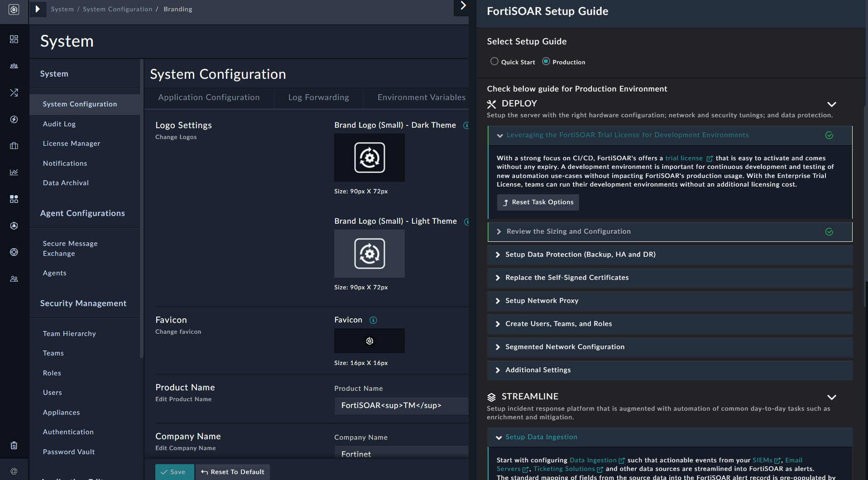The height and width of the screenshot is (480, 868).
Task: Collapse the DEPLOY section chevron
Action: [x=832, y=104]
